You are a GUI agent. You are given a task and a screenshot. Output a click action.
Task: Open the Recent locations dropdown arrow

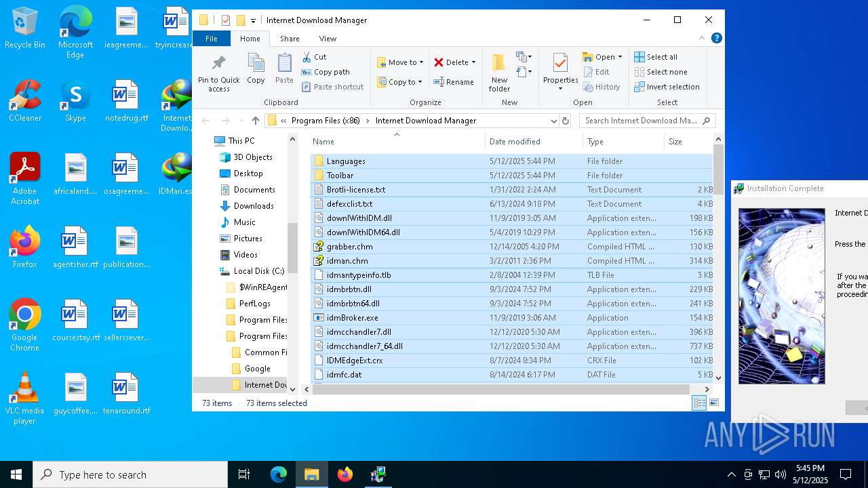tap(240, 121)
